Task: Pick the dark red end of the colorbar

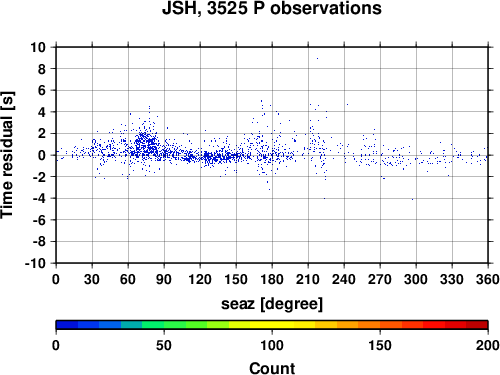Action: pos(477,325)
